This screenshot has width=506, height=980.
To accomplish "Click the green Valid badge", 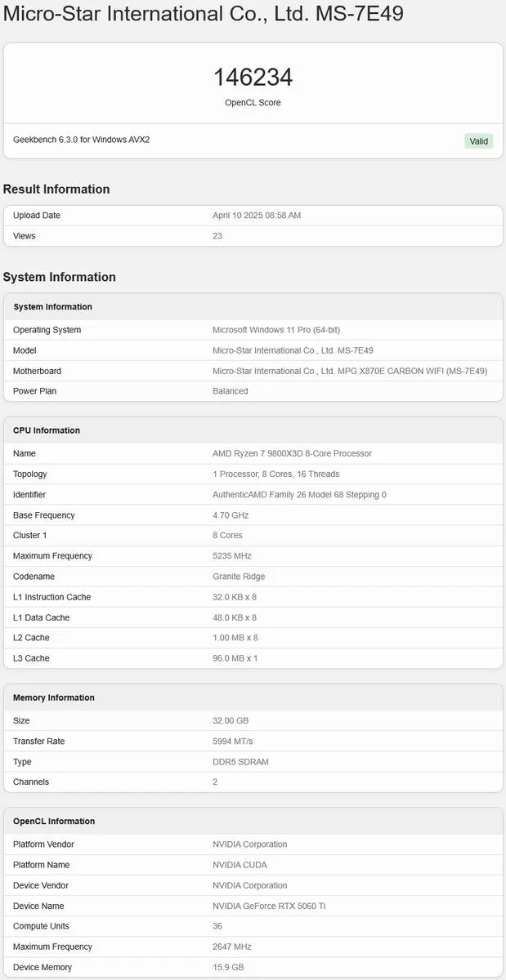I will pyautogui.click(x=479, y=141).
